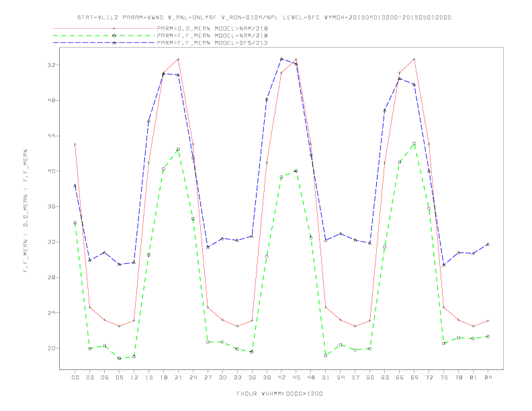Click x-axis forecast hour label 27
This screenshot has height=411, width=532.
tap(208, 377)
